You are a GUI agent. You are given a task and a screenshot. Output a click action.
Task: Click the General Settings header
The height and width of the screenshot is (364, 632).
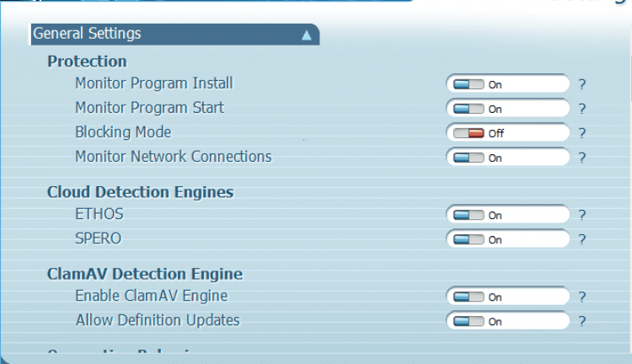point(87,34)
